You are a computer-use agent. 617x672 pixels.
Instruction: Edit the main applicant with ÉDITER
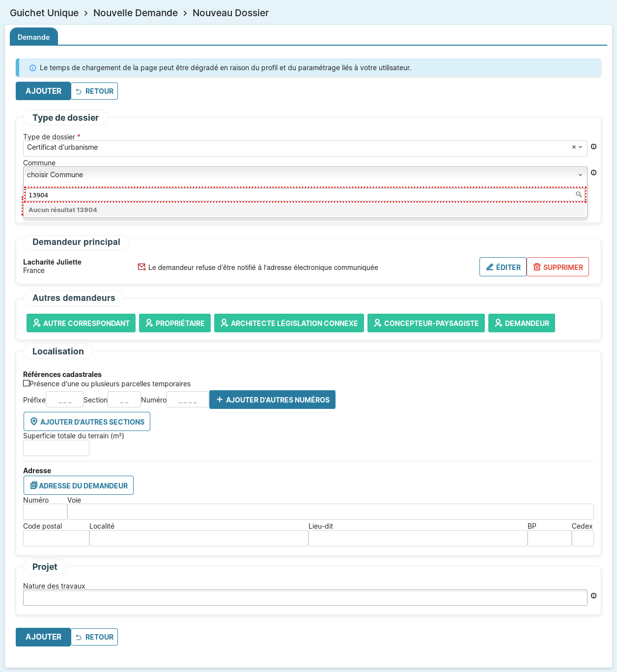tap(503, 267)
